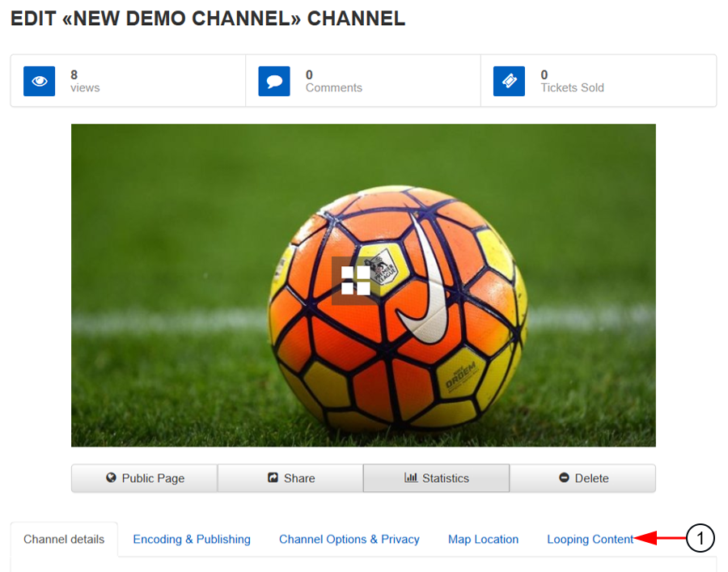The height and width of the screenshot is (572, 728).
Task: Click the Edit «New Demo Channel» heading
Action: pyautogui.click(x=207, y=19)
